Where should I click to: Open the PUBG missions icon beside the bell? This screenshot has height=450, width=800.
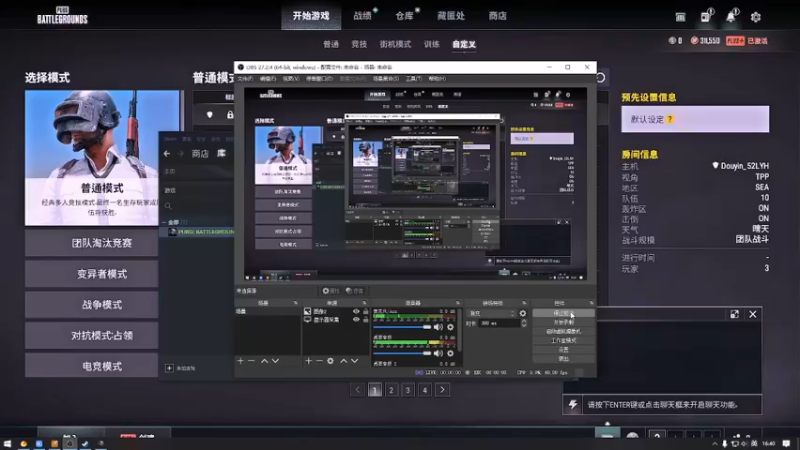click(x=706, y=16)
